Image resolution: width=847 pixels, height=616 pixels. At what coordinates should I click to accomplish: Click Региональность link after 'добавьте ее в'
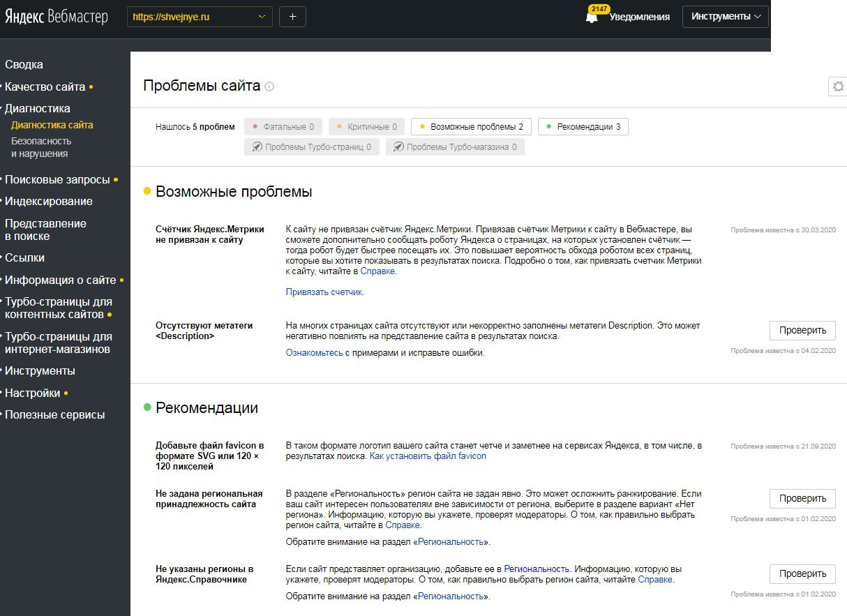pyautogui.click(x=537, y=569)
